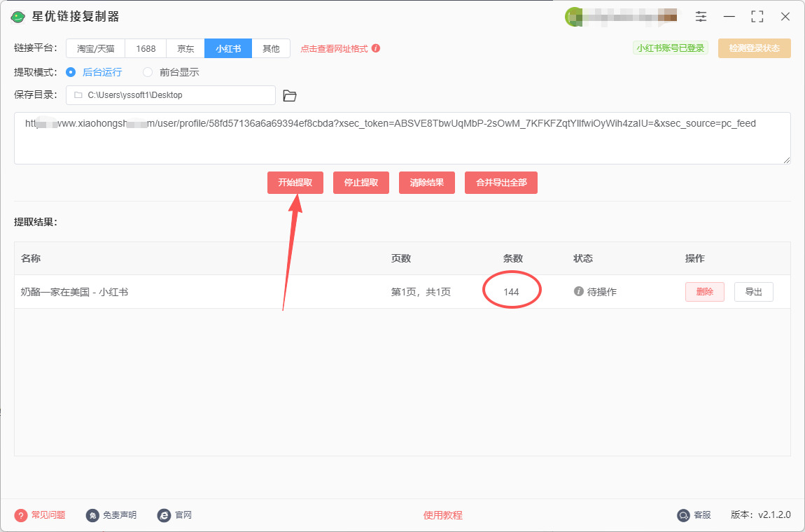
Task: Click the official website browser icon
Action: (164, 515)
